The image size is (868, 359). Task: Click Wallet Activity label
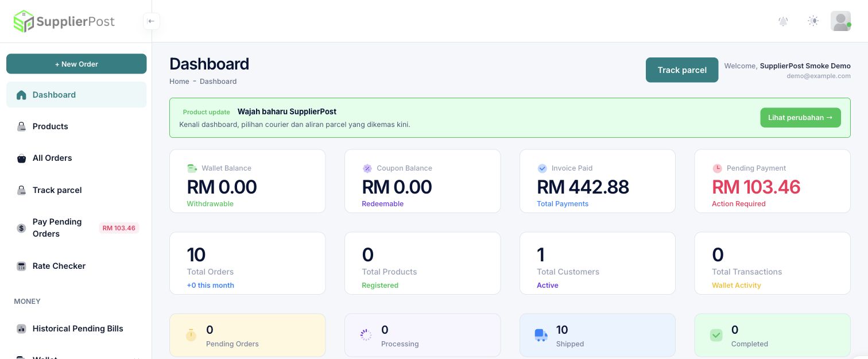coord(737,285)
